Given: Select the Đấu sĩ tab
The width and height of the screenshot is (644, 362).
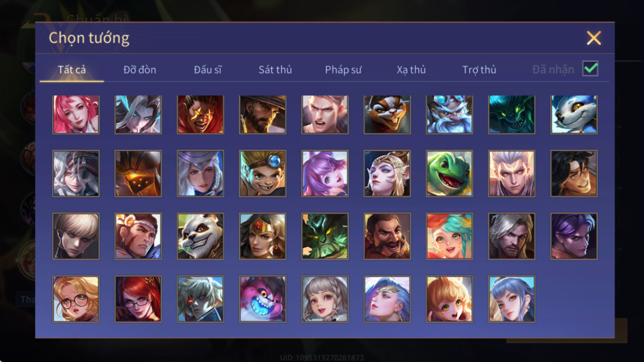Looking at the screenshot, I should tap(207, 70).
